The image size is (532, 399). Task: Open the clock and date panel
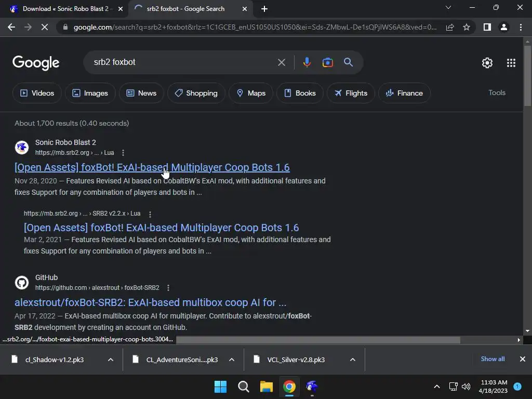pos(494,387)
